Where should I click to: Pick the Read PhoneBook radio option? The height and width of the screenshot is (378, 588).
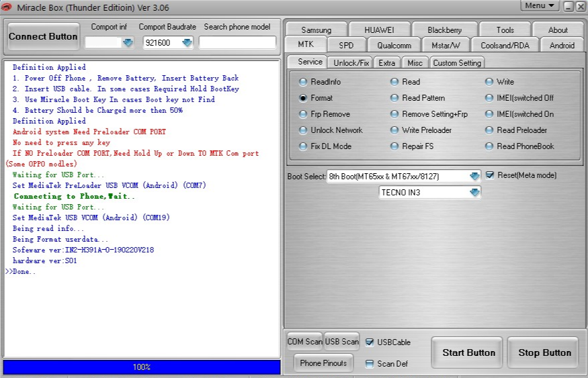(x=490, y=146)
